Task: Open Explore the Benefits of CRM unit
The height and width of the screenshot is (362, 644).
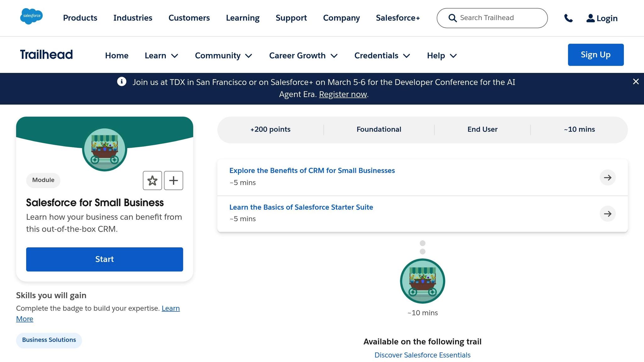Action: pos(312,171)
